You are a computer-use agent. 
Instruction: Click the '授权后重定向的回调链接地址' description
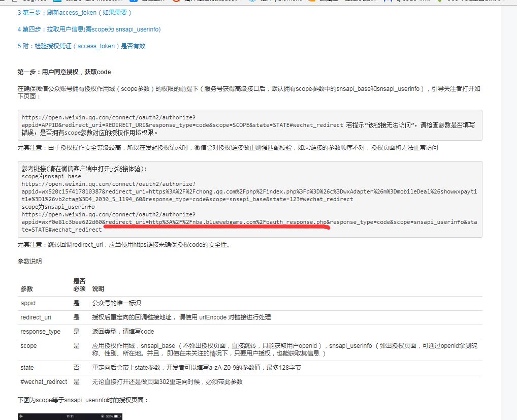coord(181,317)
